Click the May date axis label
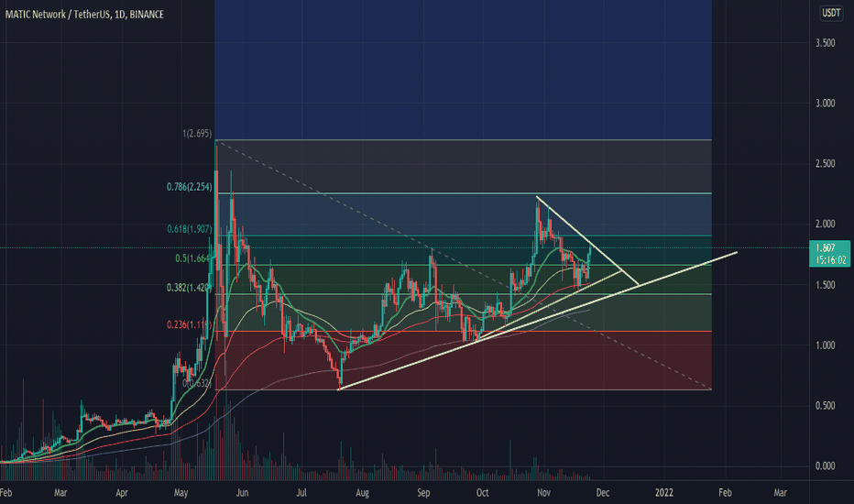 pyautogui.click(x=181, y=493)
